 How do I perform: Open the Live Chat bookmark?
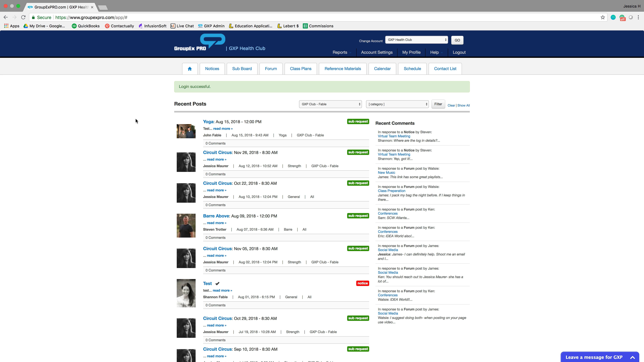[x=182, y=26]
